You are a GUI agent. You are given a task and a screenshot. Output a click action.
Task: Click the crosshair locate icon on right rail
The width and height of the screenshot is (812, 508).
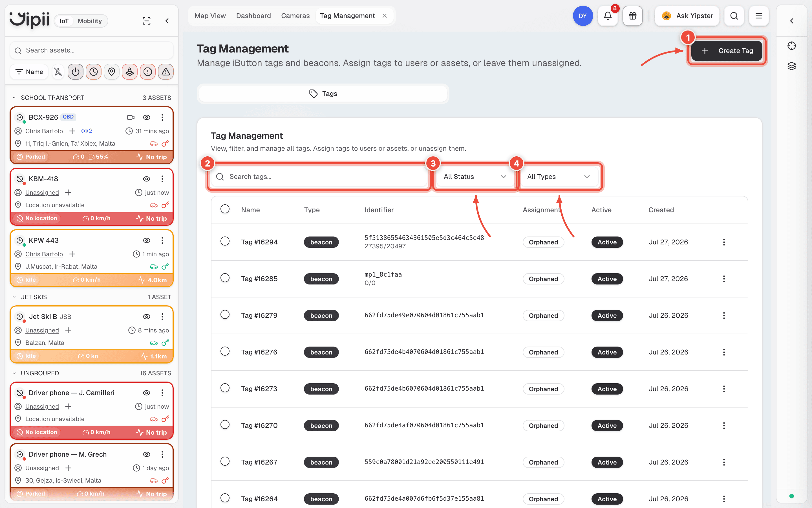[x=791, y=46]
